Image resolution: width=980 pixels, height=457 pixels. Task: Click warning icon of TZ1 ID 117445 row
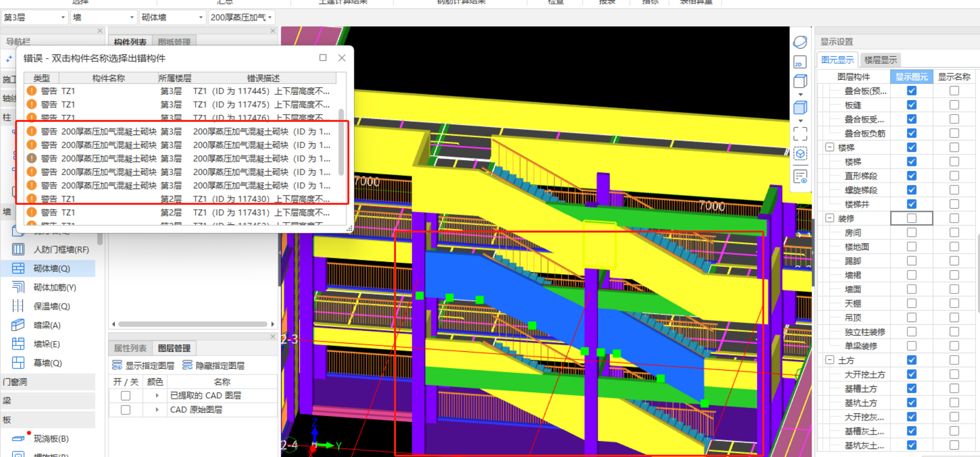tap(32, 91)
